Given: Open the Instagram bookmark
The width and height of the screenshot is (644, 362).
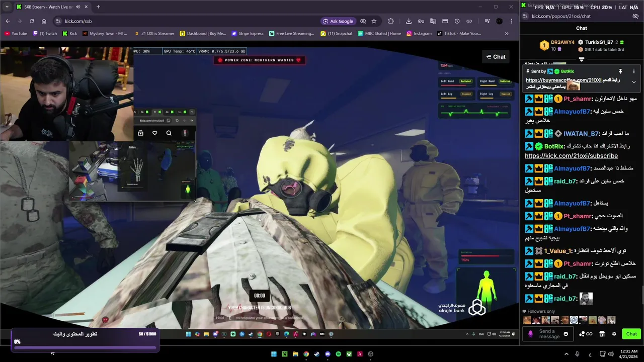Looking at the screenshot, I should (x=419, y=34).
